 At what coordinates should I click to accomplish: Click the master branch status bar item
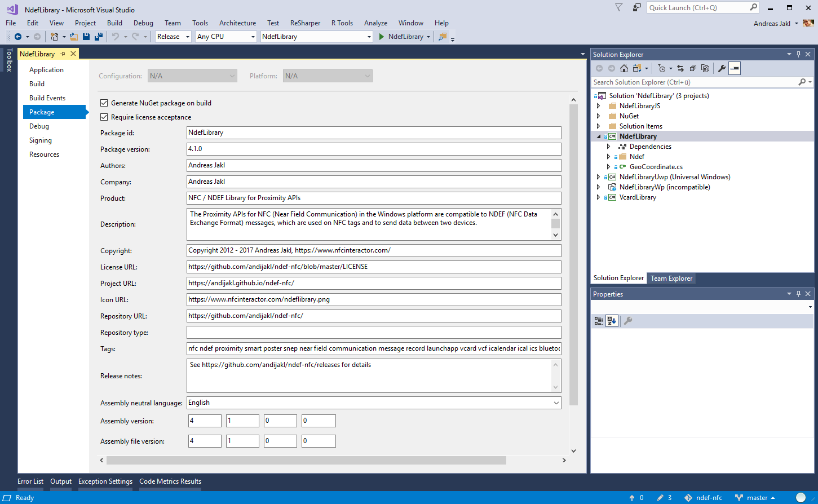(755, 498)
